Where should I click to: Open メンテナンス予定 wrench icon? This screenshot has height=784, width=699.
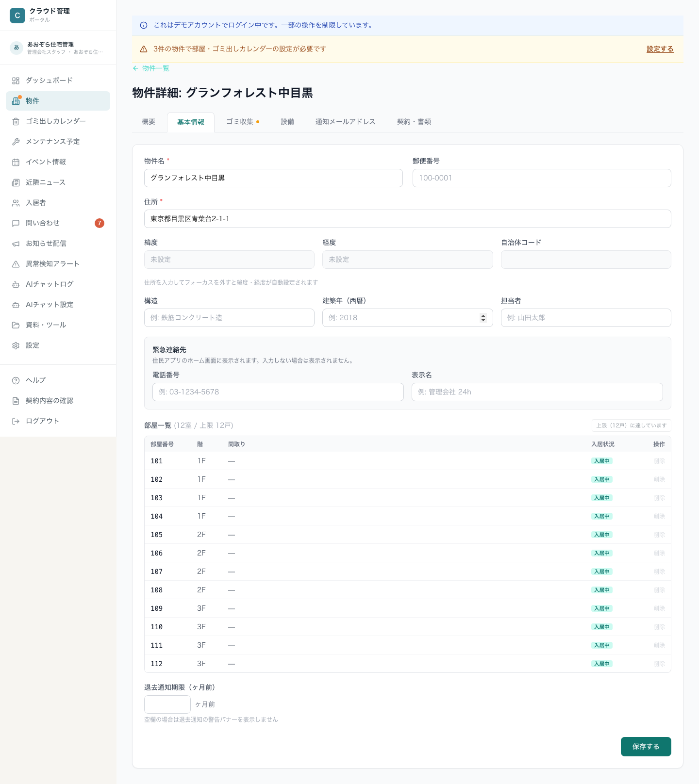point(16,142)
